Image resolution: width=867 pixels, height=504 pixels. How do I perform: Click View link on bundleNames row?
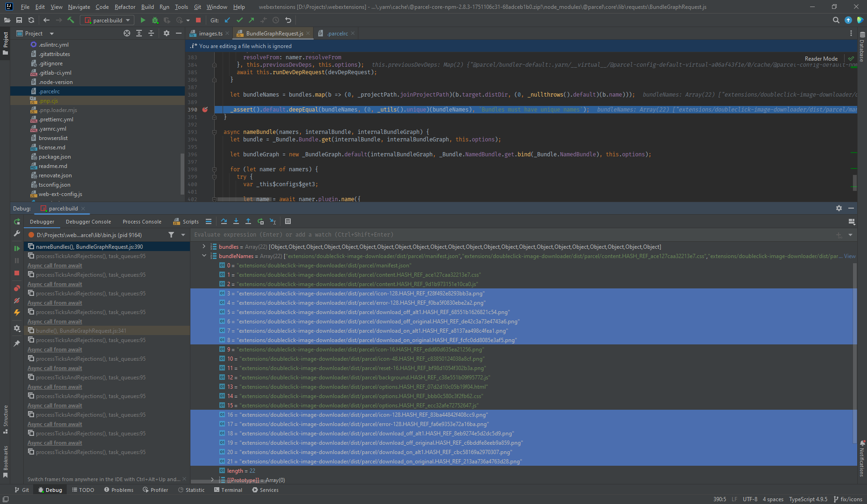point(850,256)
